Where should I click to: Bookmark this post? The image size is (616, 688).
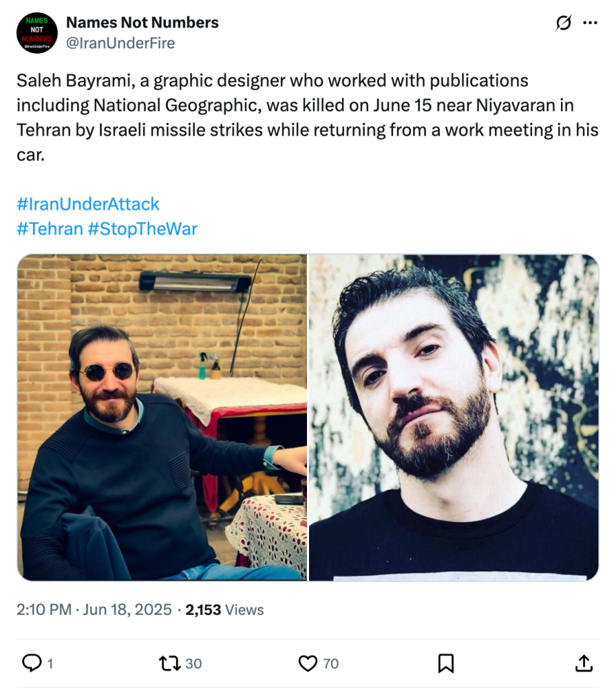tap(445, 663)
